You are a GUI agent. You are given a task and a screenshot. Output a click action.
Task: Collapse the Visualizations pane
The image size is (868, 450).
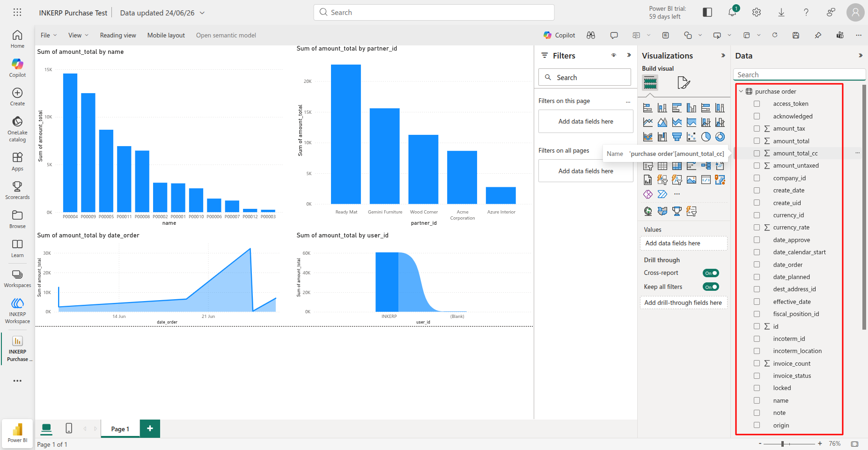click(x=723, y=55)
